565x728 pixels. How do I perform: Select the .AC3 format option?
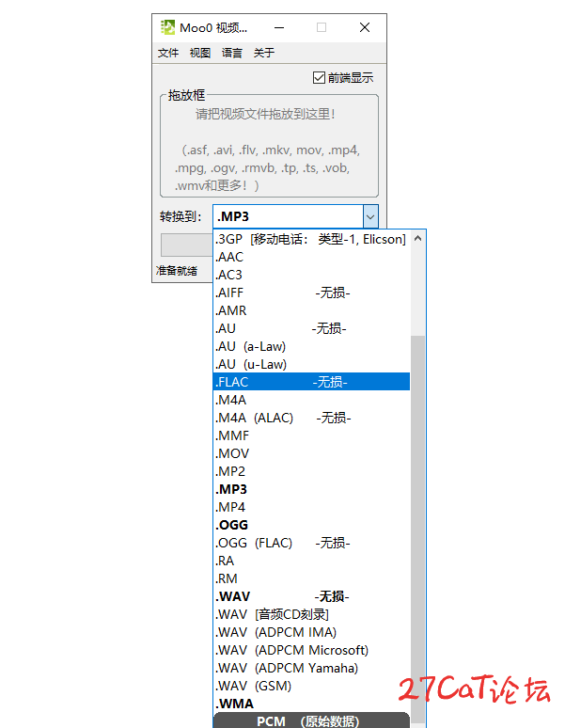[311, 275]
